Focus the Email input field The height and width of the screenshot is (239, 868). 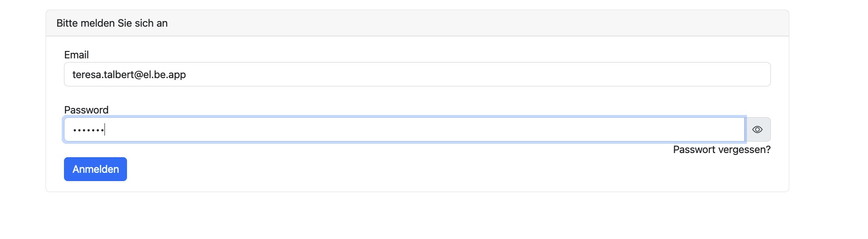coord(417,74)
